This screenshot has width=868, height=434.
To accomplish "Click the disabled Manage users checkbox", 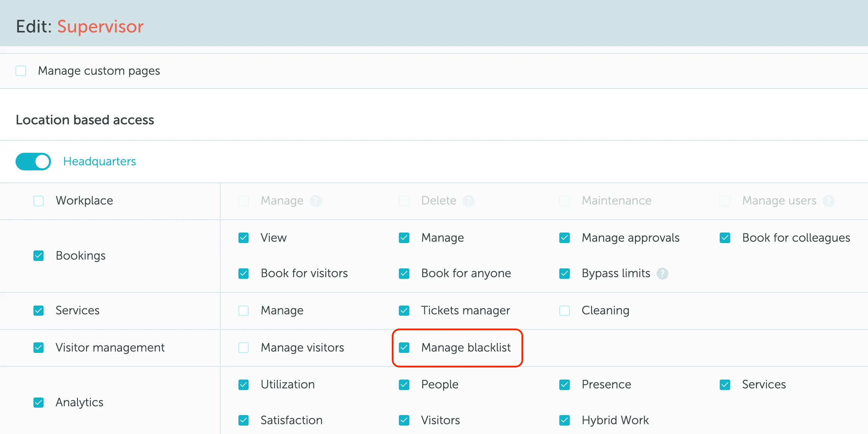I will pos(725,201).
